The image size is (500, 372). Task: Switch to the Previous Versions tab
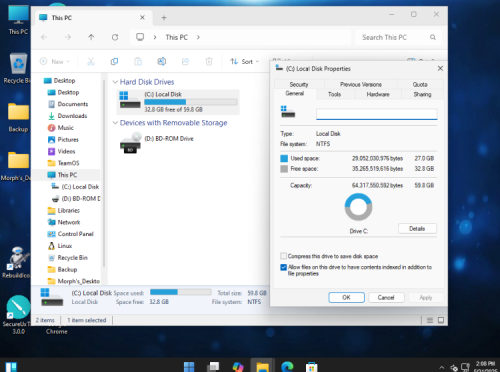(361, 84)
